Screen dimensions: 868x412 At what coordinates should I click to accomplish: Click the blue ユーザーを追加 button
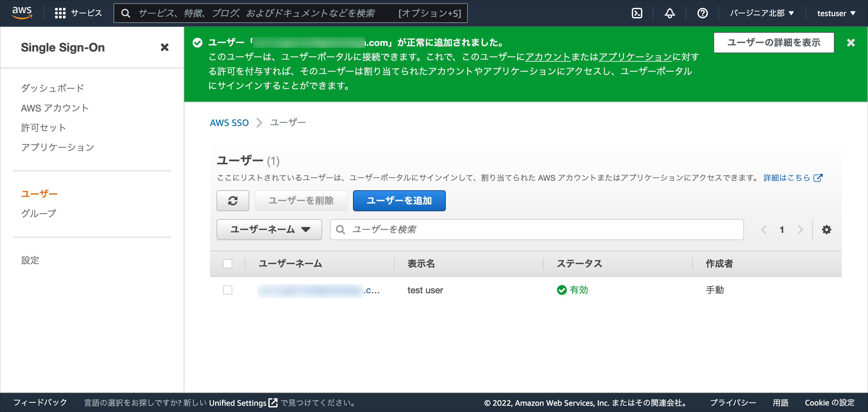coord(399,200)
